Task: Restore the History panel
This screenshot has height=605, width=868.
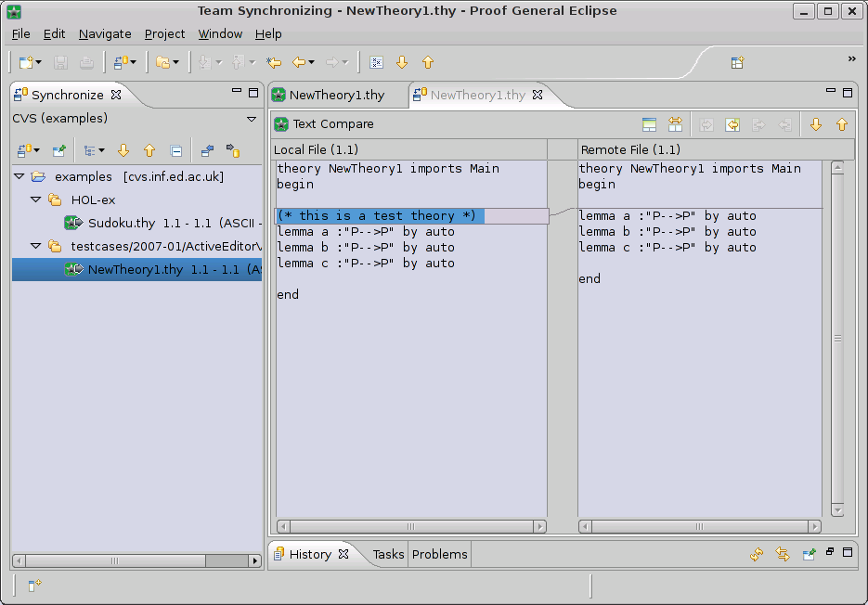Action: coord(830,552)
